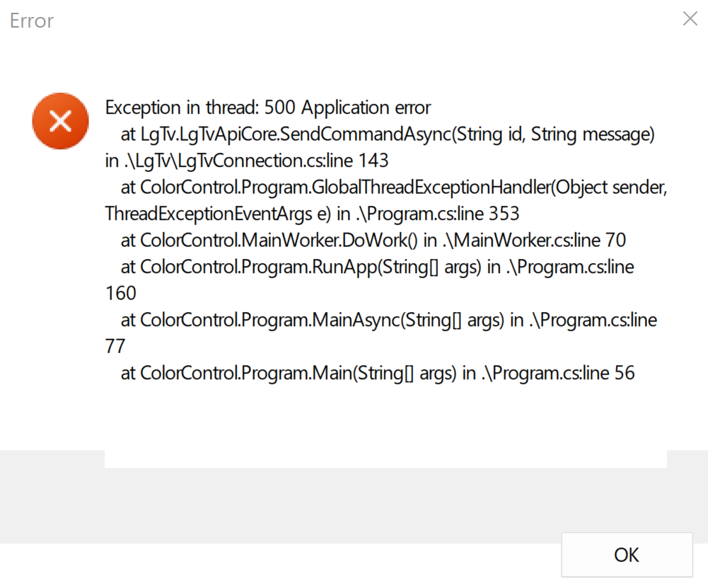Viewport: 708px width, 588px height.
Task: Click the wrapped line number 160
Action: click(x=120, y=294)
